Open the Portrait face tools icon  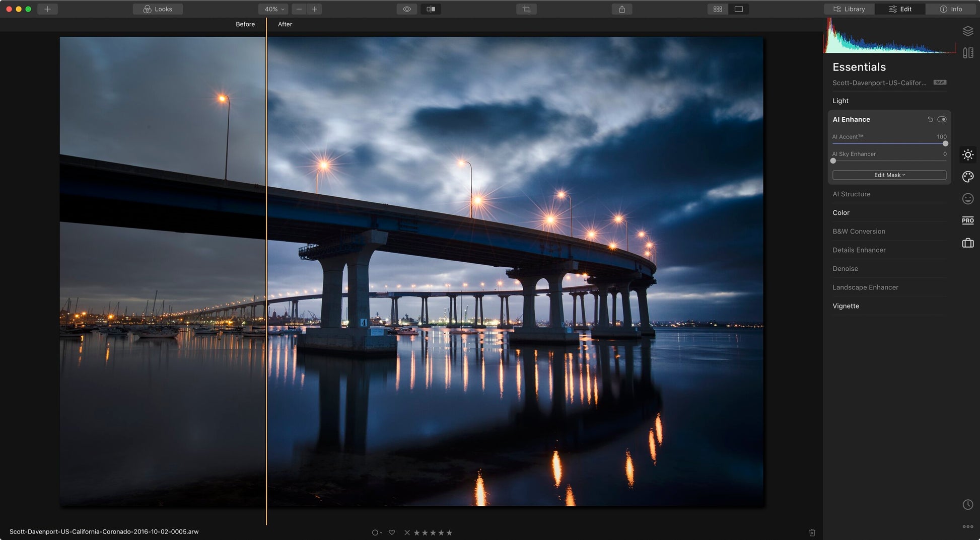[967, 199]
